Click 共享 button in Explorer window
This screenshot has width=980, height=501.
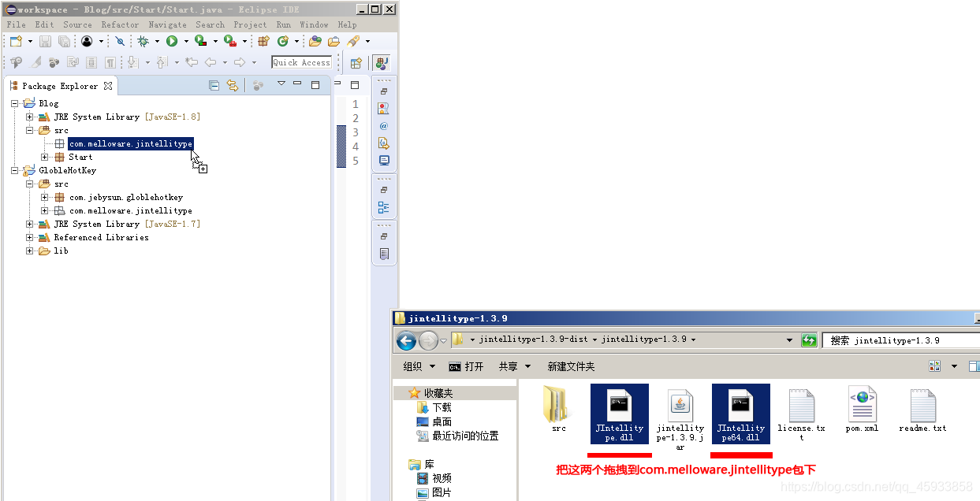[x=514, y=366]
